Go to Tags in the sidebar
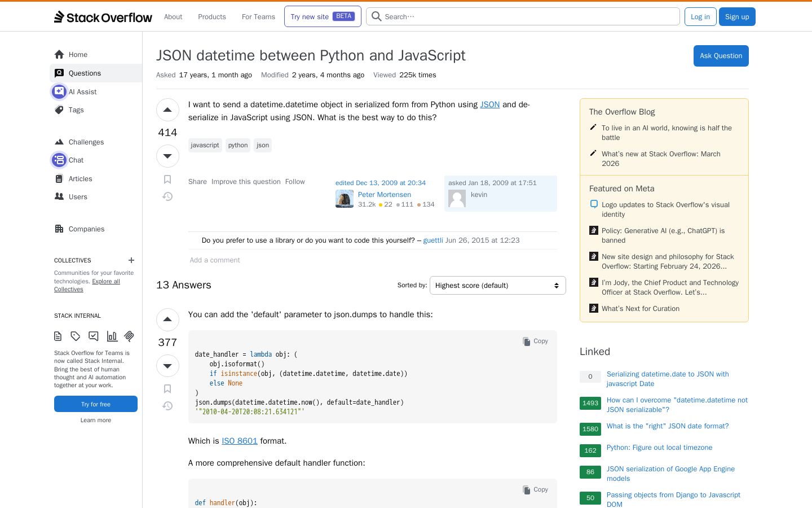 [x=96, y=110]
